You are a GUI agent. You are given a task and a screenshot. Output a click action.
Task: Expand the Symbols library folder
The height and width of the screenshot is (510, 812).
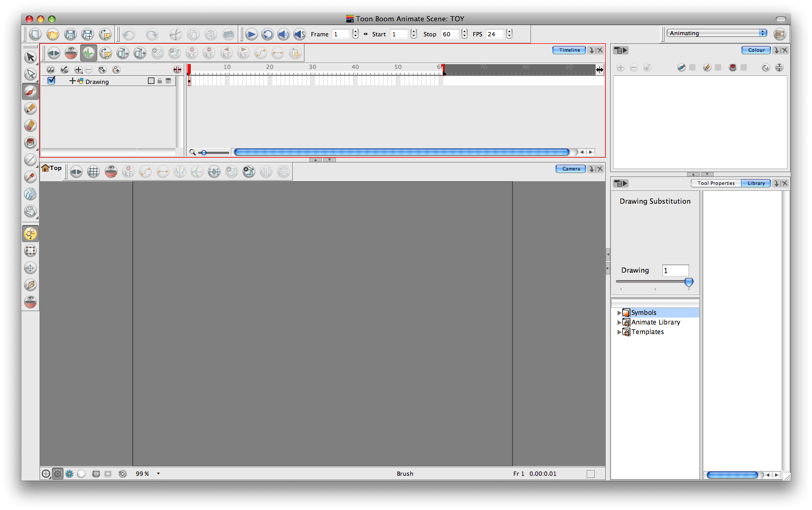tap(619, 313)
